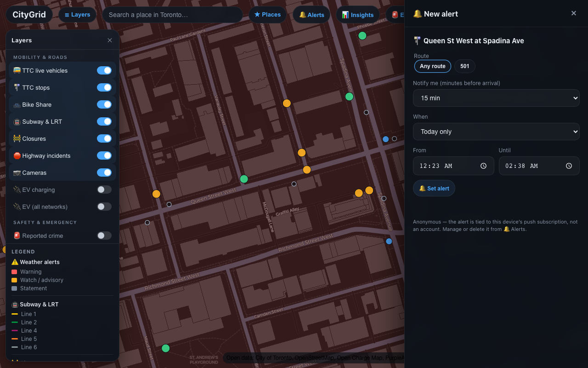Viewport: 588px width, 368px height.
Task: Click the TTC live vehicles bus icon
Action: 17,70
